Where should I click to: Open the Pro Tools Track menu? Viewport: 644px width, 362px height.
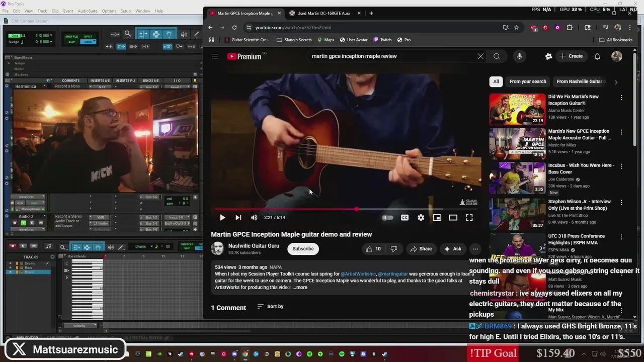pyautogui.click(x=42, y=11)
